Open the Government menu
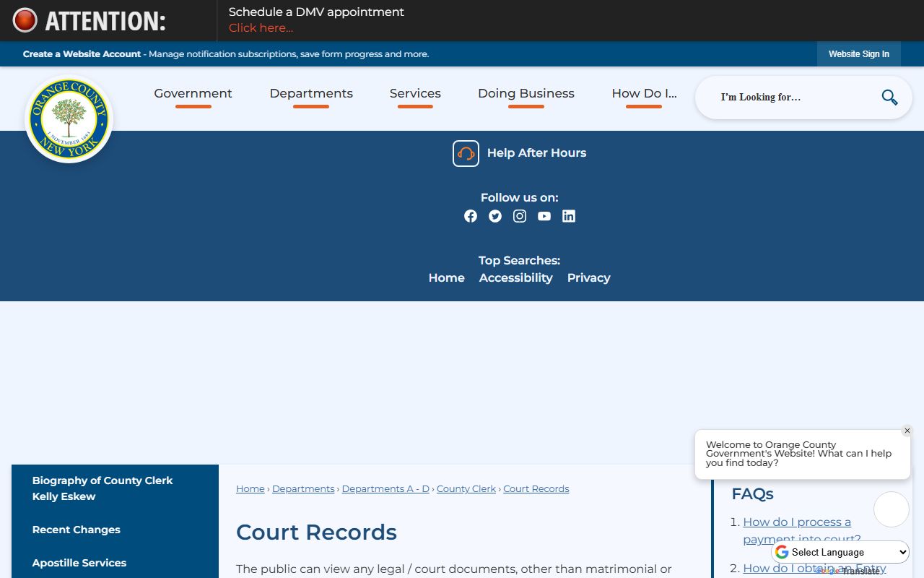 193,94
